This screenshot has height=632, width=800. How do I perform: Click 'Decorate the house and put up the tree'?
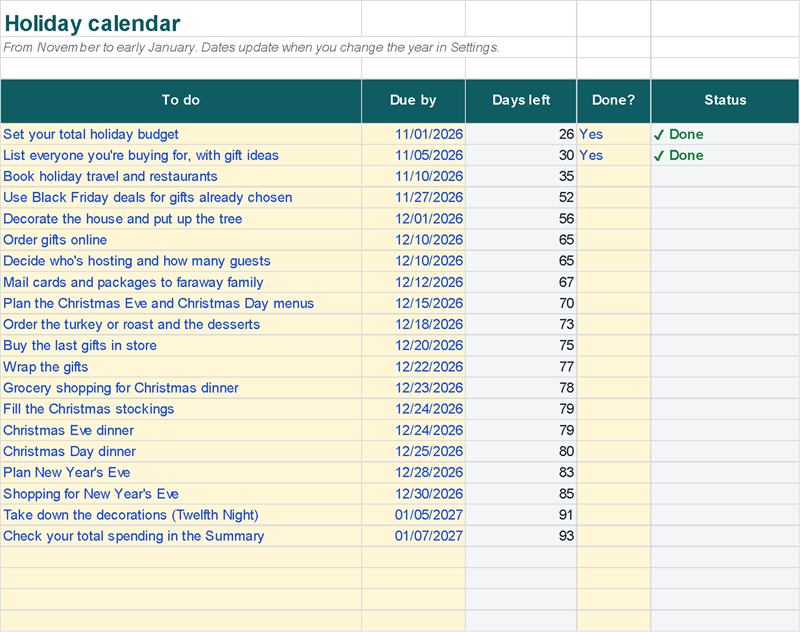181,219
